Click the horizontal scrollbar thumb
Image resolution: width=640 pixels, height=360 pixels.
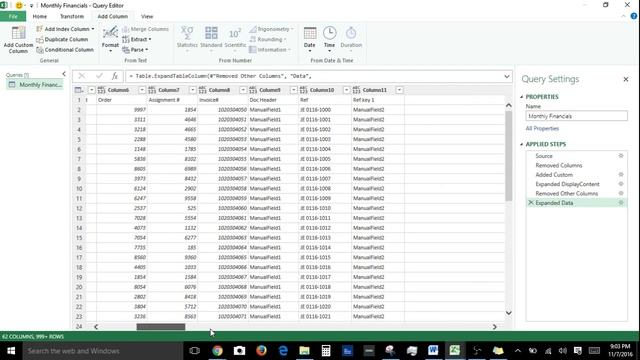click(x=160, y=327)
